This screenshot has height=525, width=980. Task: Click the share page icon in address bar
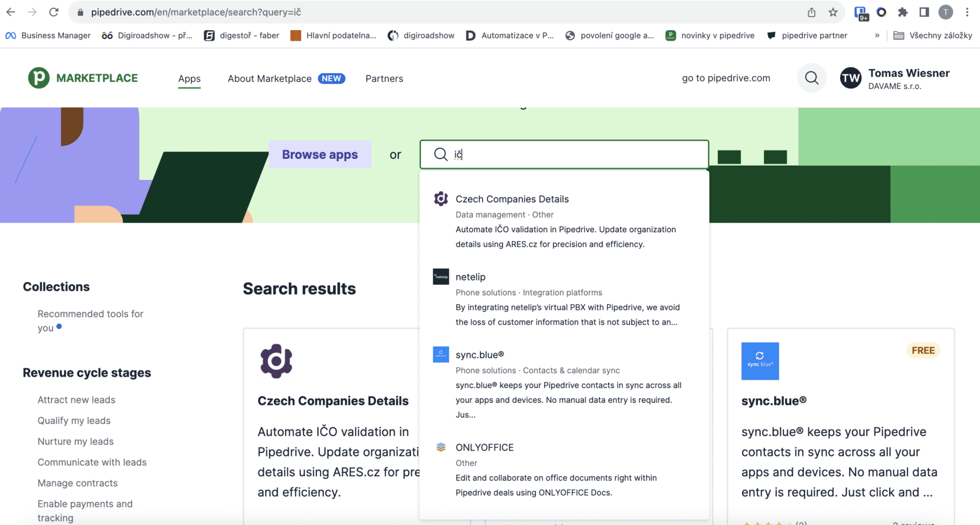coord(812,12)
